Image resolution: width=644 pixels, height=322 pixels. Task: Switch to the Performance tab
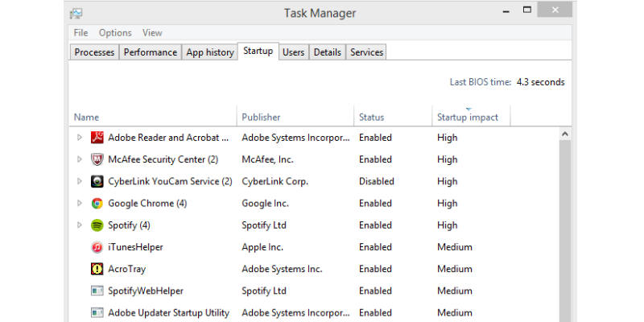pos(151,52)
